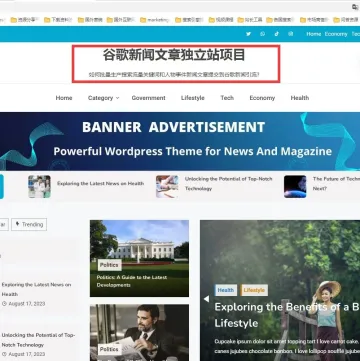Open the WhatsApp icon in the top bar
Viewport: 360px width, 361px height.
pos(263,34)
